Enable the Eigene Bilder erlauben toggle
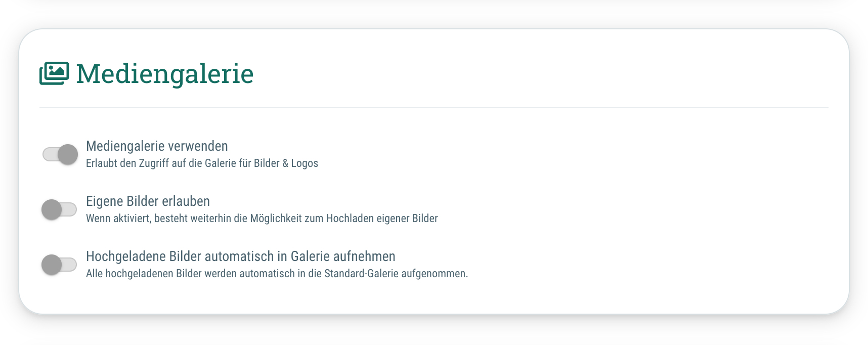Viewport: 868px width, 345px height. [59, 209]
